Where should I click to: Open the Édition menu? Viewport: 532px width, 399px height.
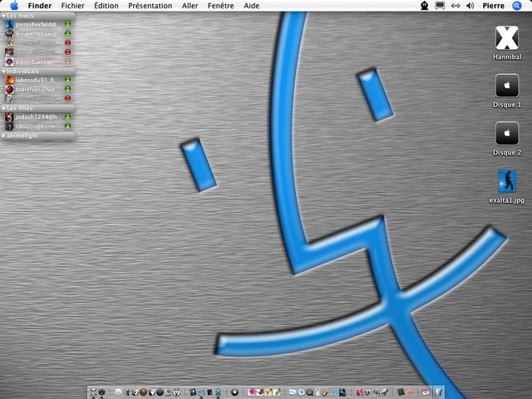tap(106, 6)
